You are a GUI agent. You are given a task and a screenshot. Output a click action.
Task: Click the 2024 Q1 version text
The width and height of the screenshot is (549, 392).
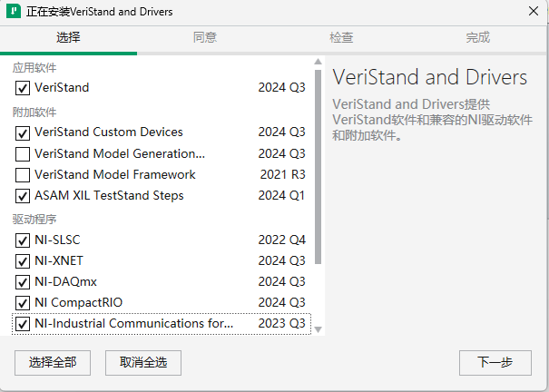point(282,195)
